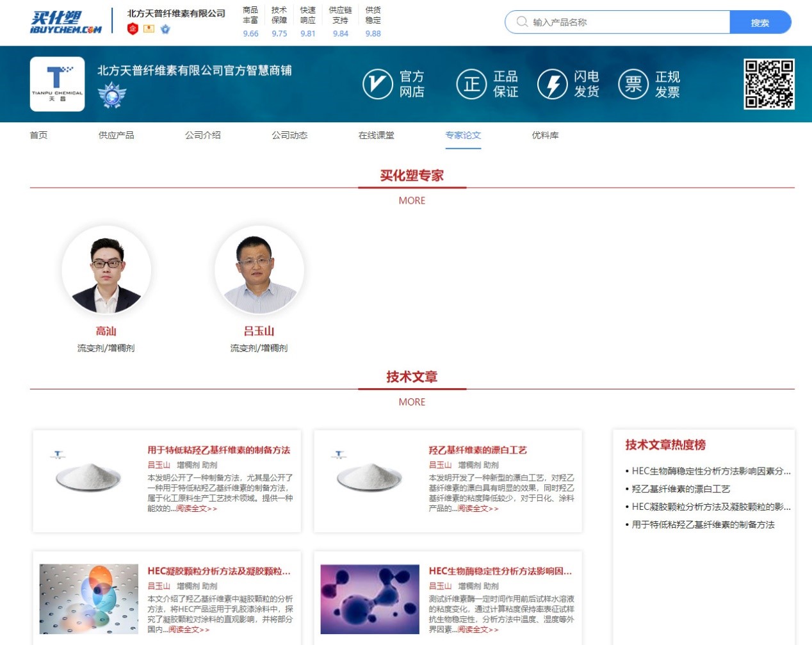Click hot list item 用于特低粘羟乙基纤维素的制备方法
The image size is (812, 645).
(703, 525)
